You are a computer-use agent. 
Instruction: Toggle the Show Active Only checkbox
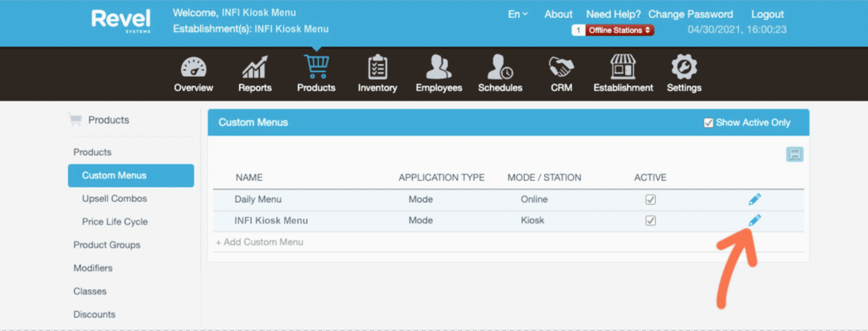(708, 123)
